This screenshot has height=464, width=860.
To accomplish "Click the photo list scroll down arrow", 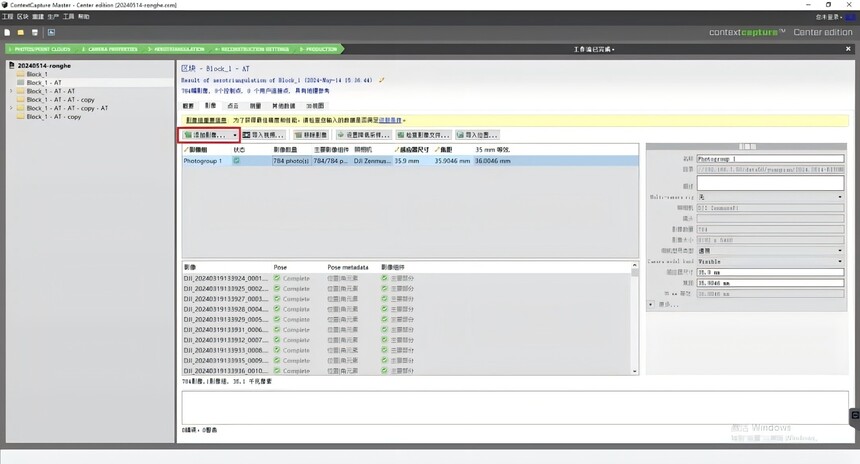I will point(635,371).
